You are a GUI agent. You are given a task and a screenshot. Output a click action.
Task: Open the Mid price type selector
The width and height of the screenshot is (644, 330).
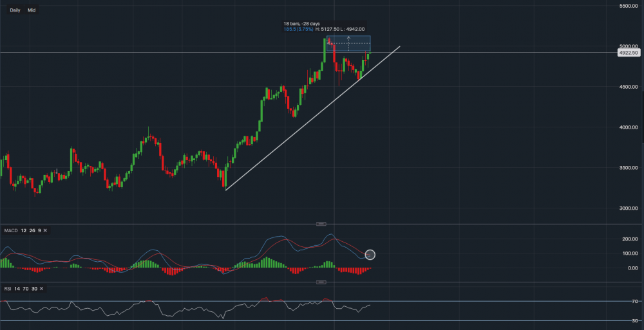pos(31,11)
